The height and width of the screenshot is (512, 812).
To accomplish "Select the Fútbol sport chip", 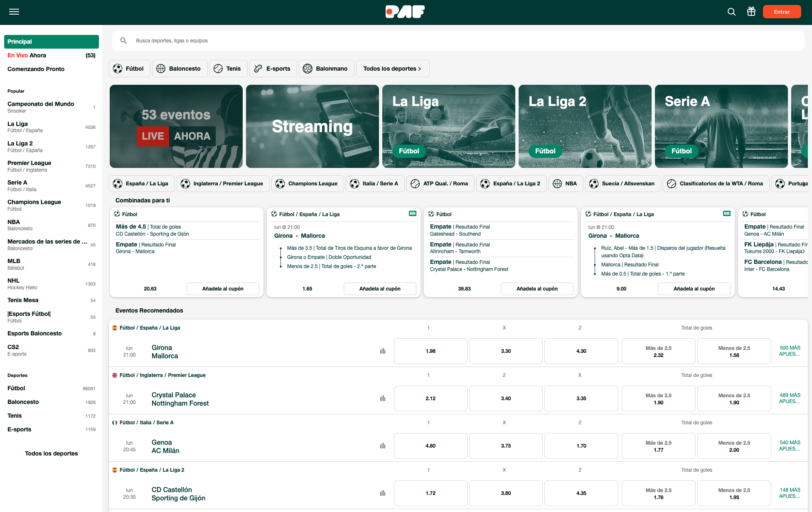I will pos(129,69).
